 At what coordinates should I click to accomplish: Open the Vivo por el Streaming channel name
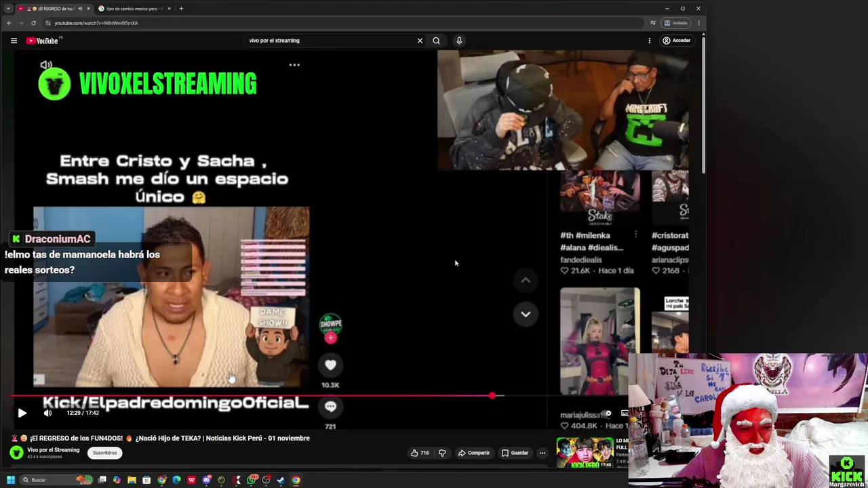point(53,450)
